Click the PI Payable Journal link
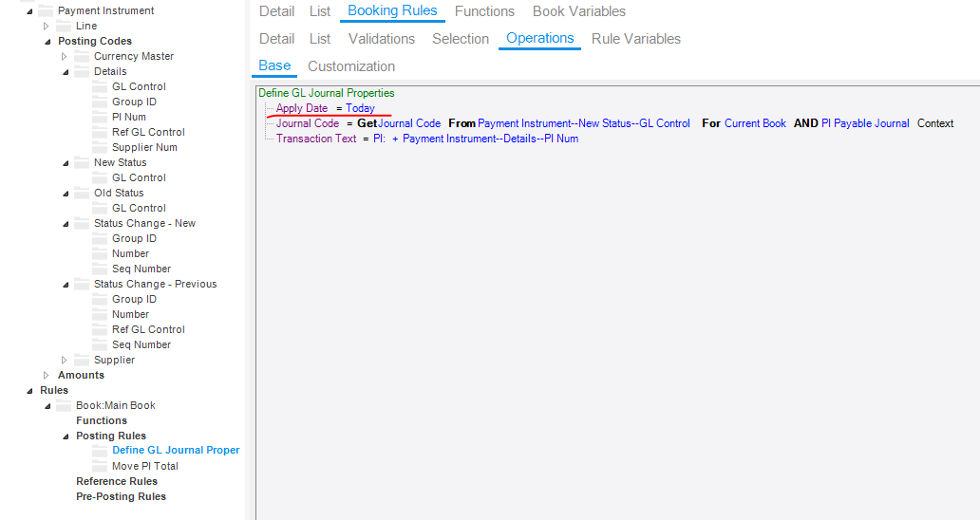 [865, 123]
